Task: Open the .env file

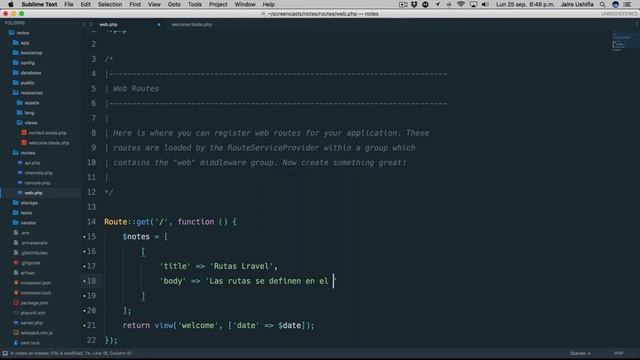Action: [x=21, y=233]
